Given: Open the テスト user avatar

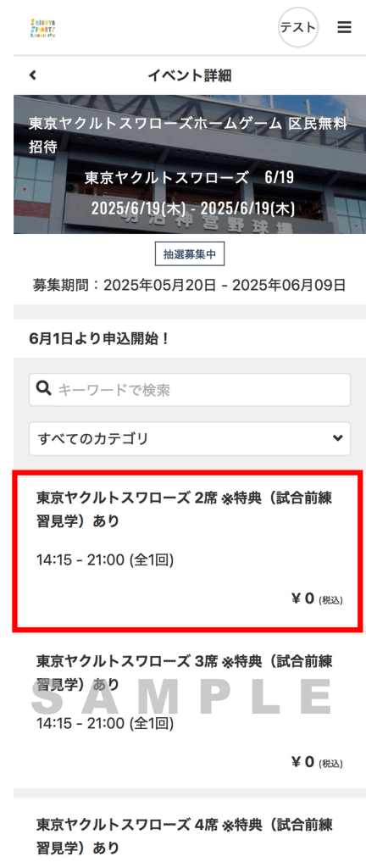Looking at the screenshot, I should 298,27.
